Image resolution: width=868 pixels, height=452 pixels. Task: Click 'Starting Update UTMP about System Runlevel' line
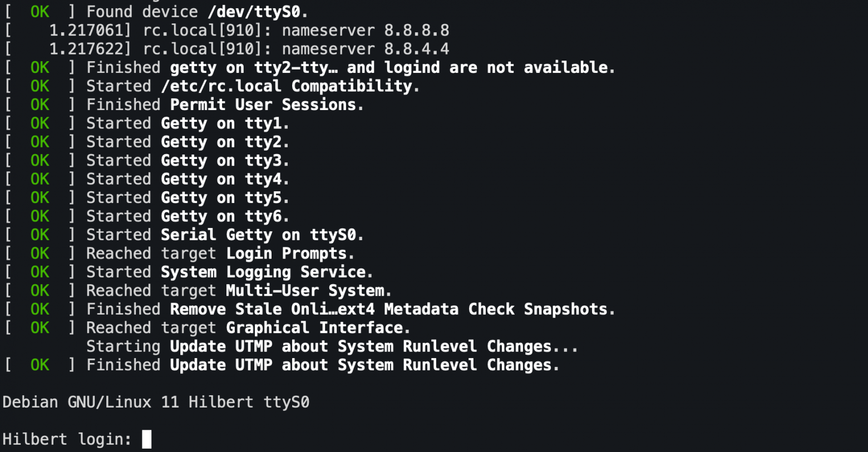click(332, 346)
